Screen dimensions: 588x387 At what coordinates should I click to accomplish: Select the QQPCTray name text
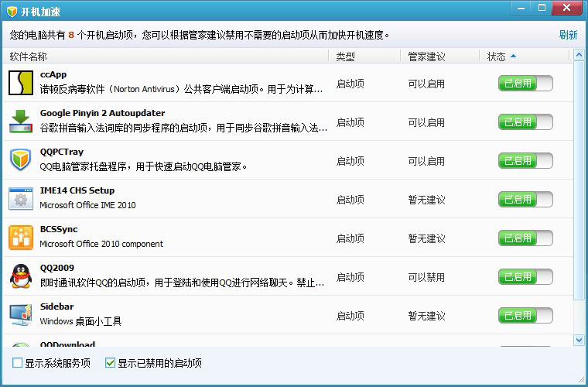tap(62, 152)
